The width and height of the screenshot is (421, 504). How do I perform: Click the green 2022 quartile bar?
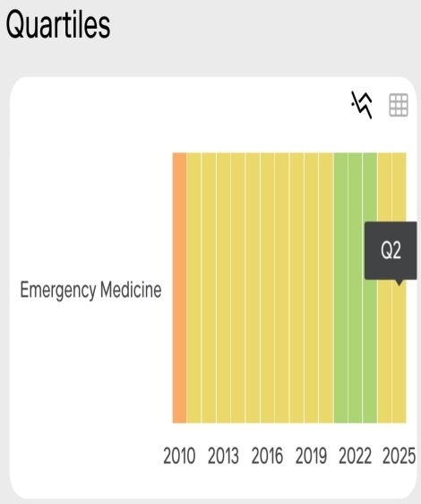pyautogui.click(x=355, y=288)
